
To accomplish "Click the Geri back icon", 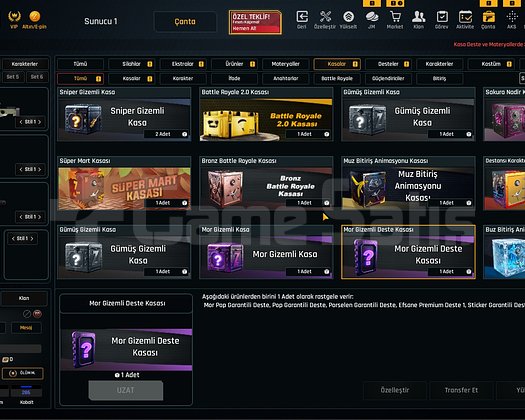I will pos(302,17).
